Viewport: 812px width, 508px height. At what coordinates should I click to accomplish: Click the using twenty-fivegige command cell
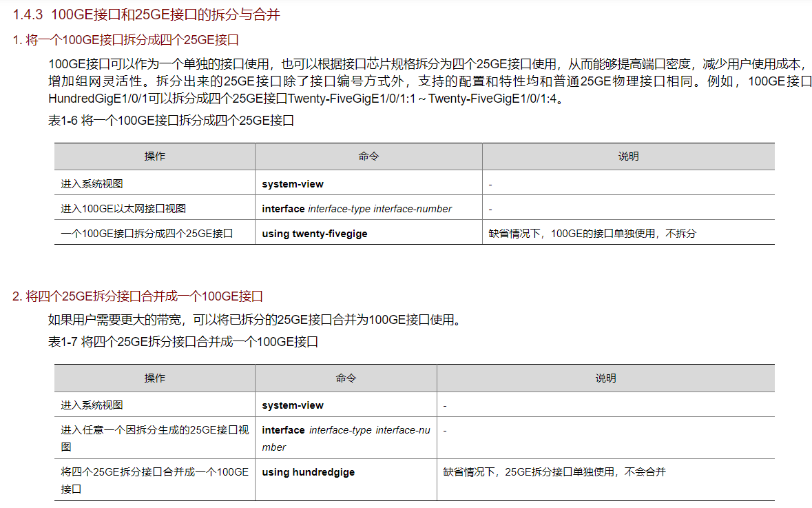click(x=315, y=234)
